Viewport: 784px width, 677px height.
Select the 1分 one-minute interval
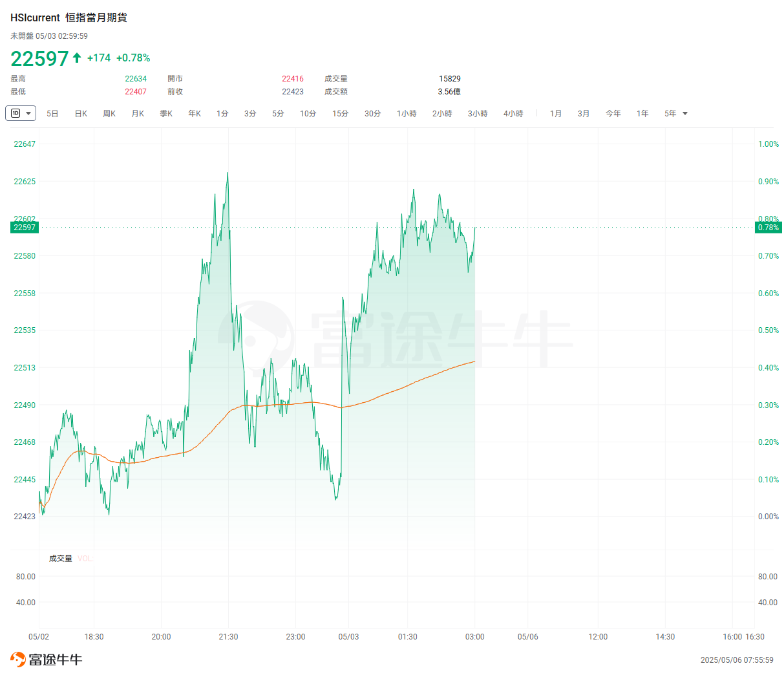(x=222, y=114)
